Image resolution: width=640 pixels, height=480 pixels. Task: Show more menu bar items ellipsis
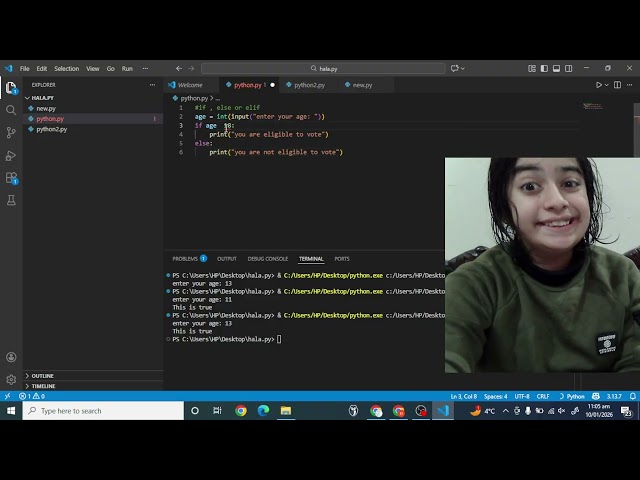pos(145,68)
